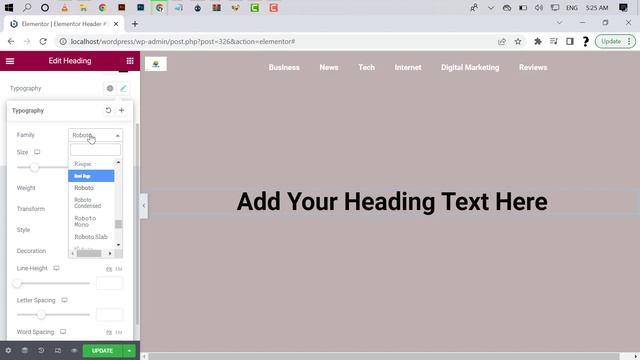Click the Elementor browser tab
This screenshot has height=360, width=640.
tap(64, 24)
